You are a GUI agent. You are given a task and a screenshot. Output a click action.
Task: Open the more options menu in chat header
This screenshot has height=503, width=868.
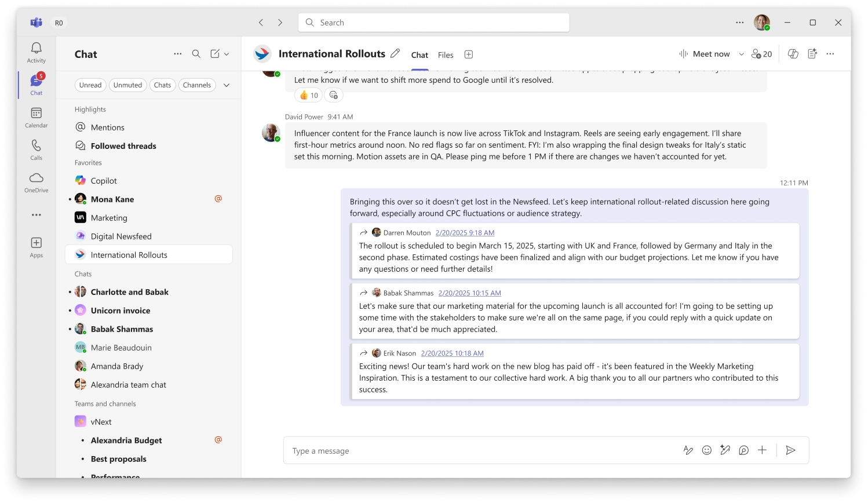pyautogui.click(x=830, y=54)
